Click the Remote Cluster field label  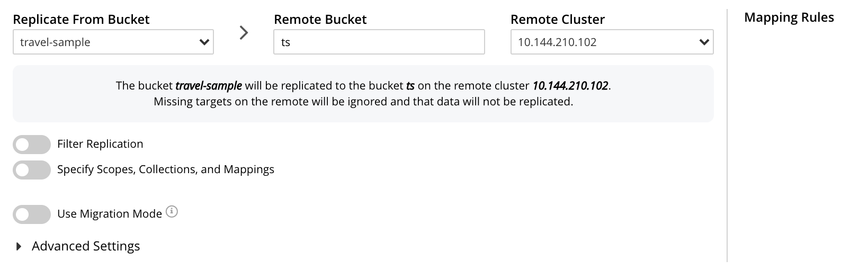[557, 20]
